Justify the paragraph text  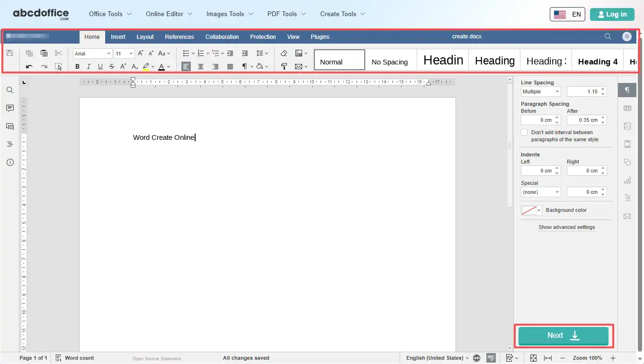coord(230,66)
